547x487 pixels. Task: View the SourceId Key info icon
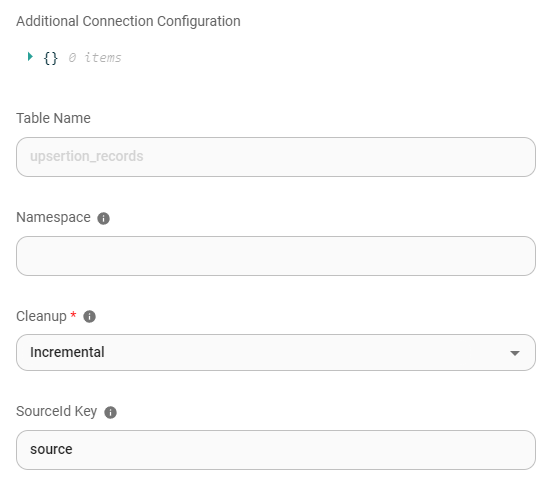click(x=111, y=412)
